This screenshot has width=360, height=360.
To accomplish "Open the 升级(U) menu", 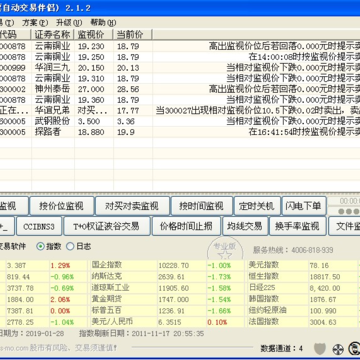I will 69,23.
